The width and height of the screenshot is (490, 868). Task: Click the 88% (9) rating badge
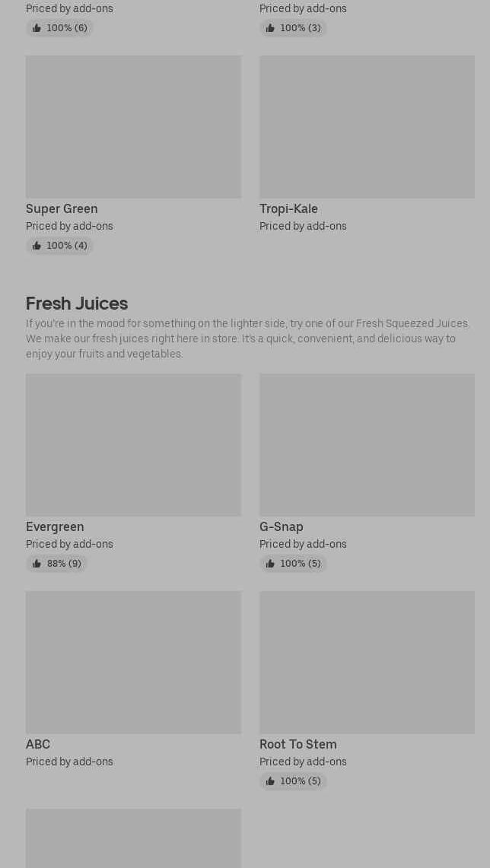pyautogui.click(x=56, y=564)
